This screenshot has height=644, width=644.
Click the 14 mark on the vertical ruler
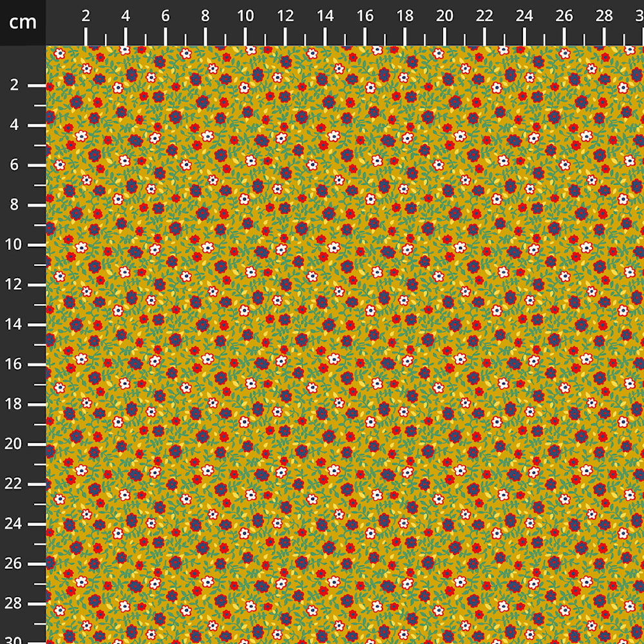click(x=14, y=325)
